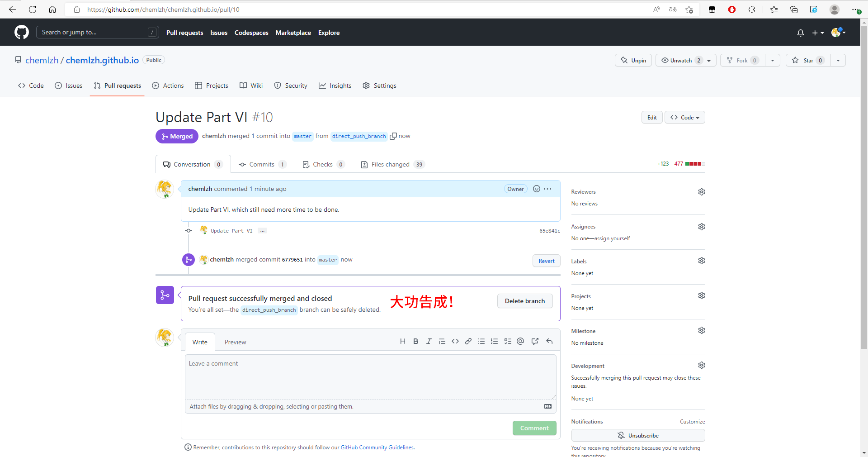Click the Leave a comment text area
868x457 pixels.
click(370, 376)
